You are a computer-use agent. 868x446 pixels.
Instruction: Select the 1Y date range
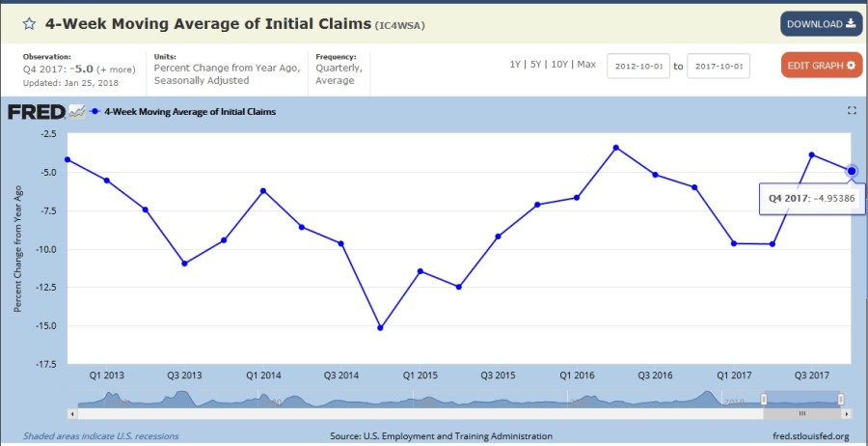pos(518,64)
